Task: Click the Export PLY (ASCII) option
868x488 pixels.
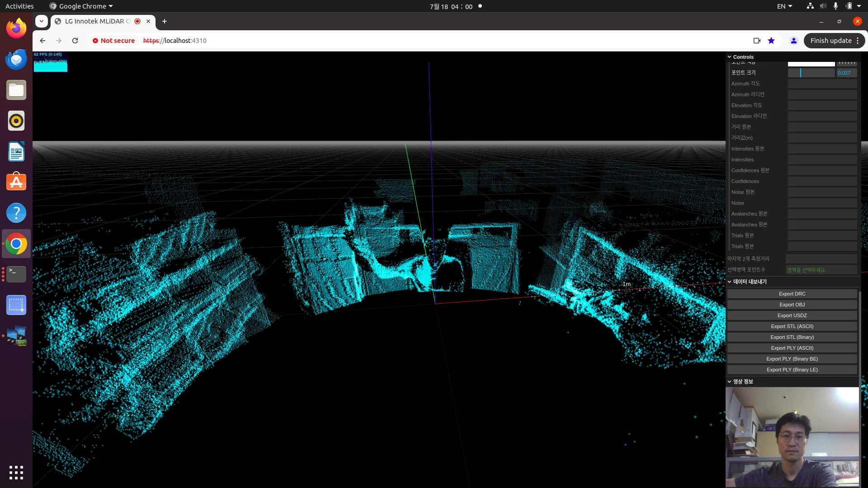Action: pyautogui.click(x=792, y=348)
